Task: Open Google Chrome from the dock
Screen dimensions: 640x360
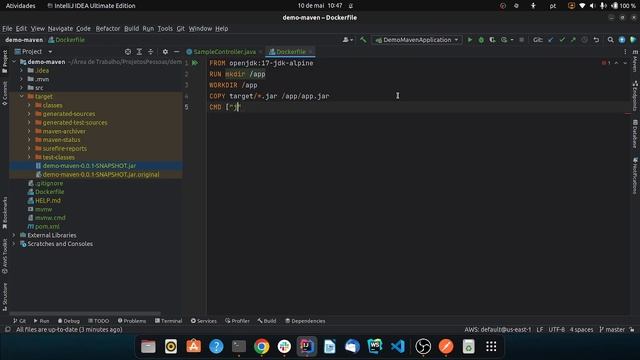Action: point(262,347)
